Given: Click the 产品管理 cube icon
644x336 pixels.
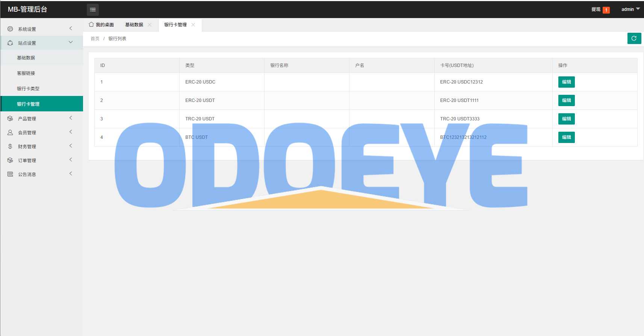Looking at the screenshot, I should click(10, 119).
